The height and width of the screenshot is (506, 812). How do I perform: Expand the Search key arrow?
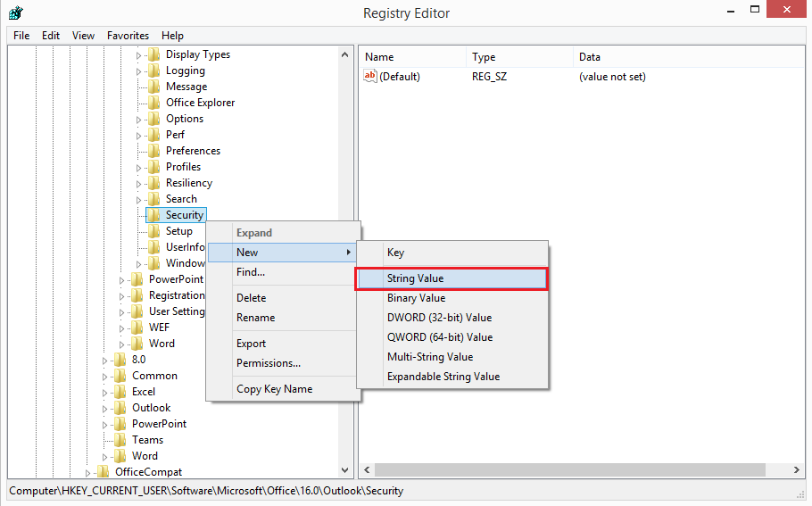pos(138,200)
